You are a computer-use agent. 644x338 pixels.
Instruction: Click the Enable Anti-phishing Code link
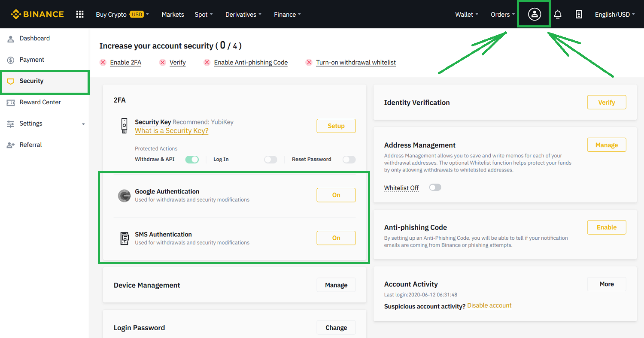[x=251, y=63]
